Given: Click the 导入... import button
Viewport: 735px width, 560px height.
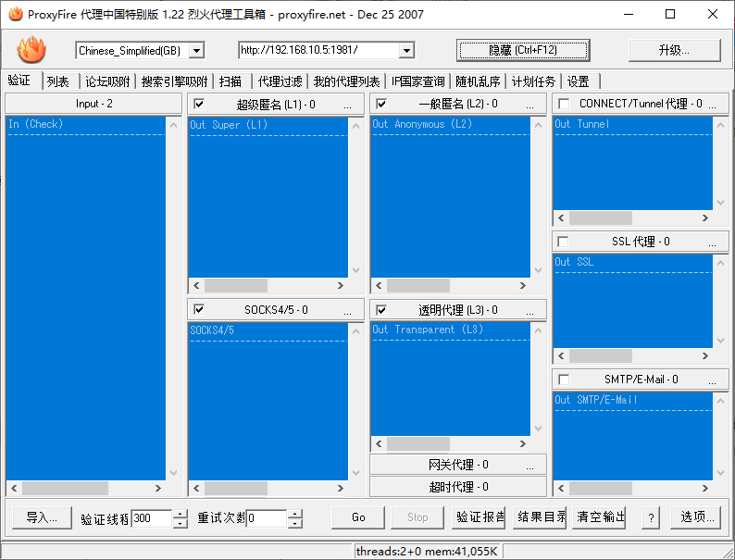Looking at the screenshot, I should [42, 517].
